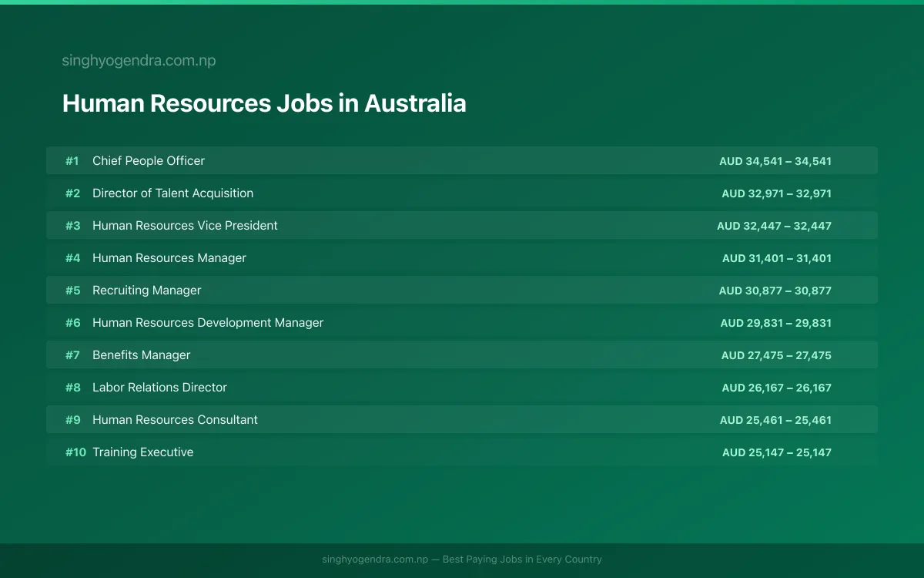
Task: Click salary AUD 25,461 – 25,461
Action: coord(775,420)
